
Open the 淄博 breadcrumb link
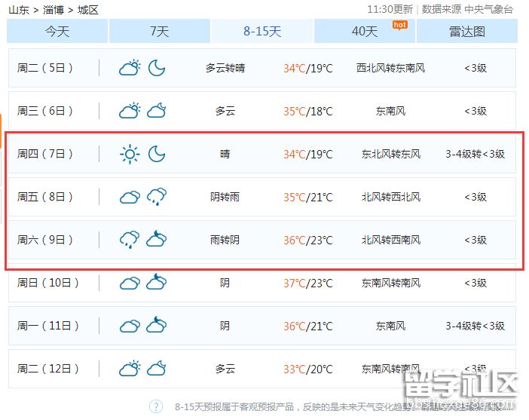54,10
